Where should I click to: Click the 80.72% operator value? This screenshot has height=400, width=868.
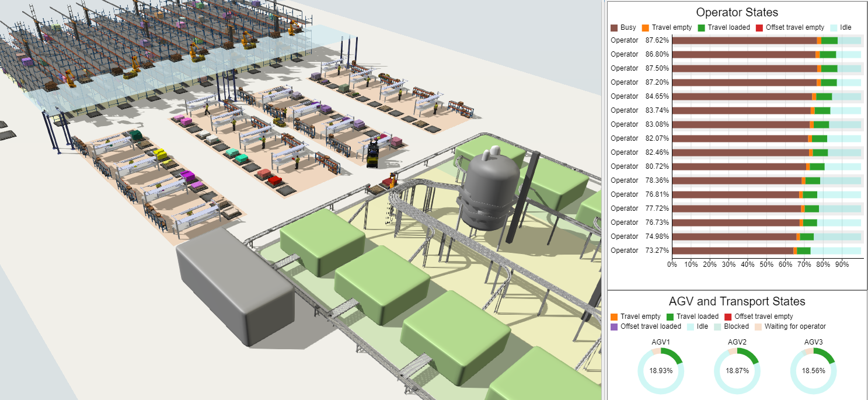pyautogui.click(x=657, y=166)
